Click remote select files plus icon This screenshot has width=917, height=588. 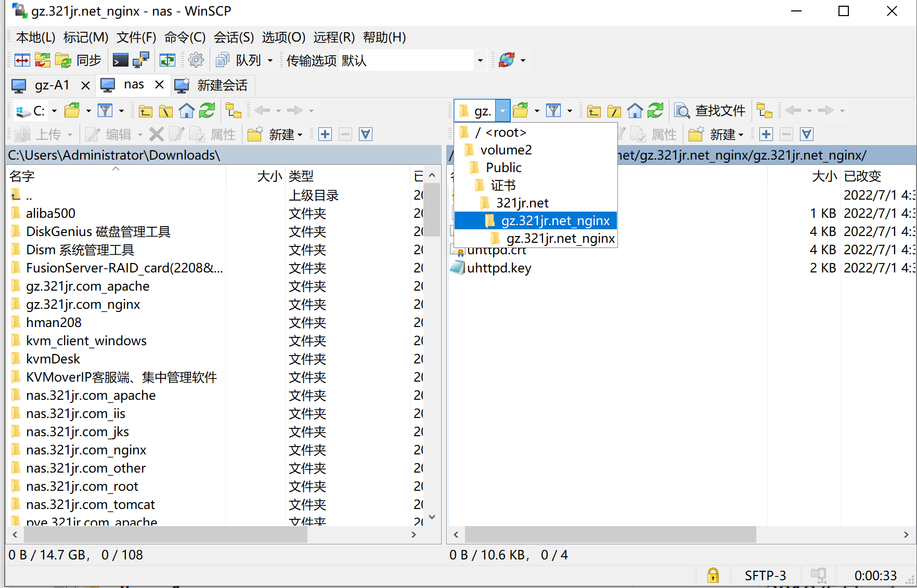point(766,135)
